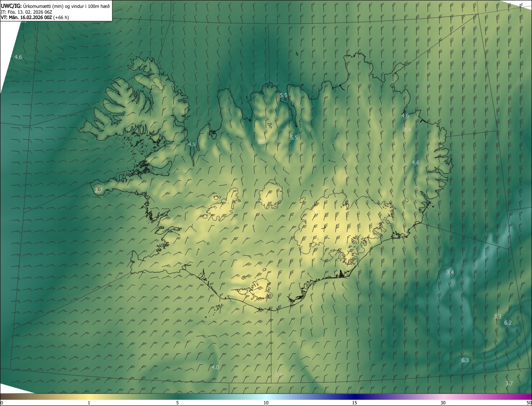Click the 5 tick label on the color scale
This screenshot has height=406, width=532.
[x=177, y=403]
